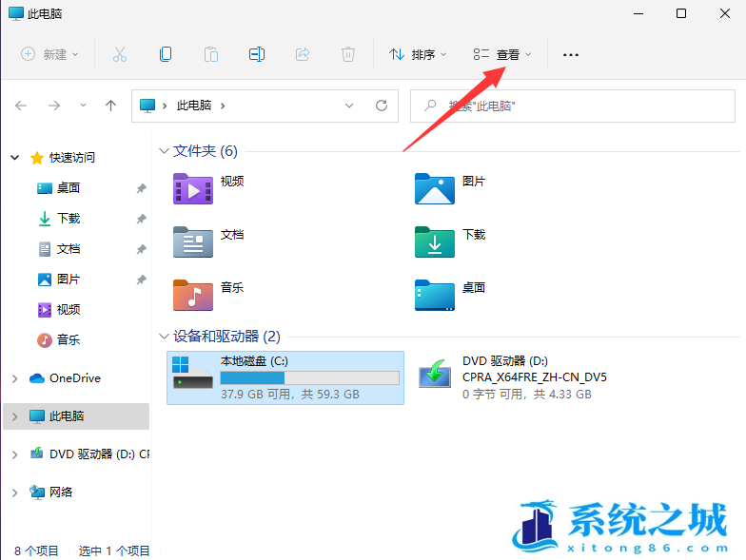This screenshot has height=560, width=746.
Task: Click the Copy icon in toolbar
Action: (166, 54)
